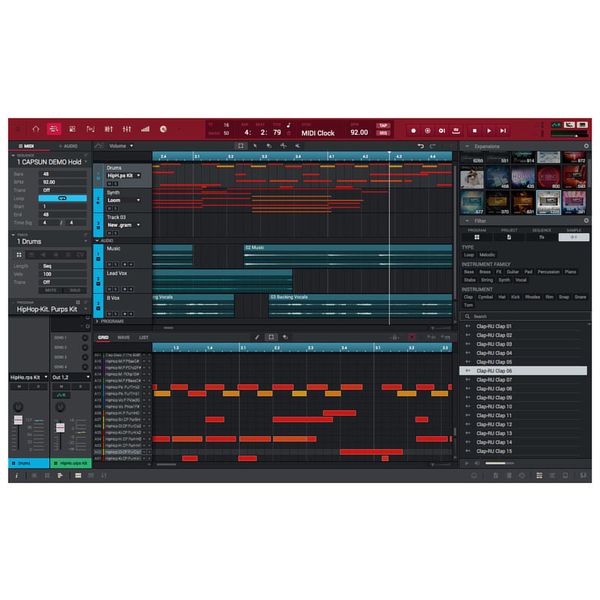
Task: Click the Filter panel gear icon
Action: pos(586,221)
